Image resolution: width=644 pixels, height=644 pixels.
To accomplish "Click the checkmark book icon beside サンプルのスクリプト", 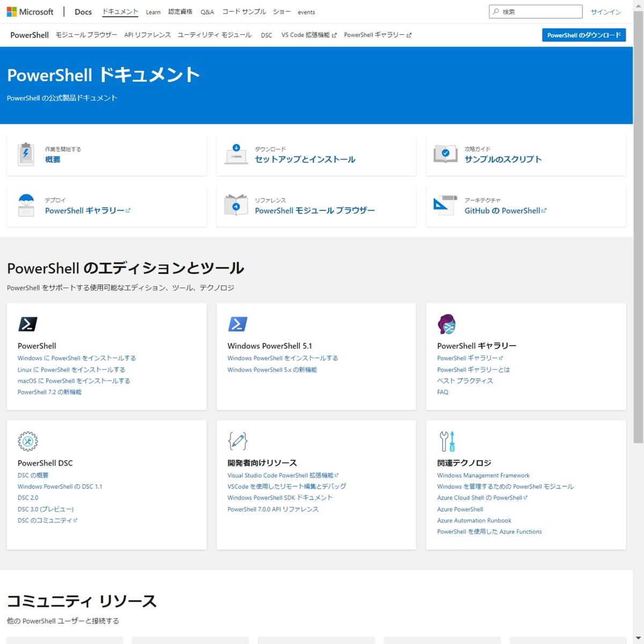I will [445, 154].
